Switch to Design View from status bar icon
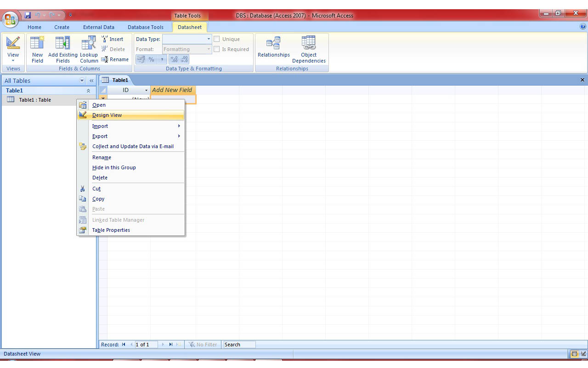588x368 pixels. pyautogui.click(x=583, y=354)
